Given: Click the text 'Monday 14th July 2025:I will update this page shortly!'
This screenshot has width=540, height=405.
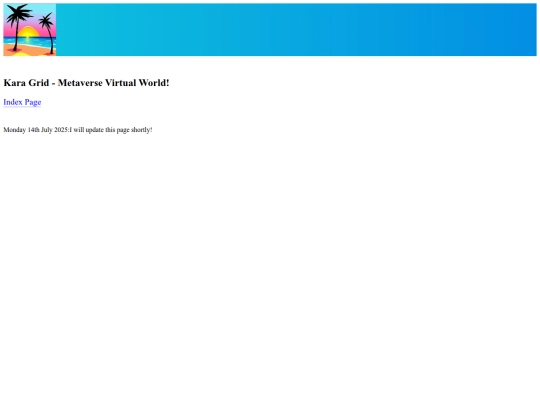Looking at the screenshot, I should [78, 130].
